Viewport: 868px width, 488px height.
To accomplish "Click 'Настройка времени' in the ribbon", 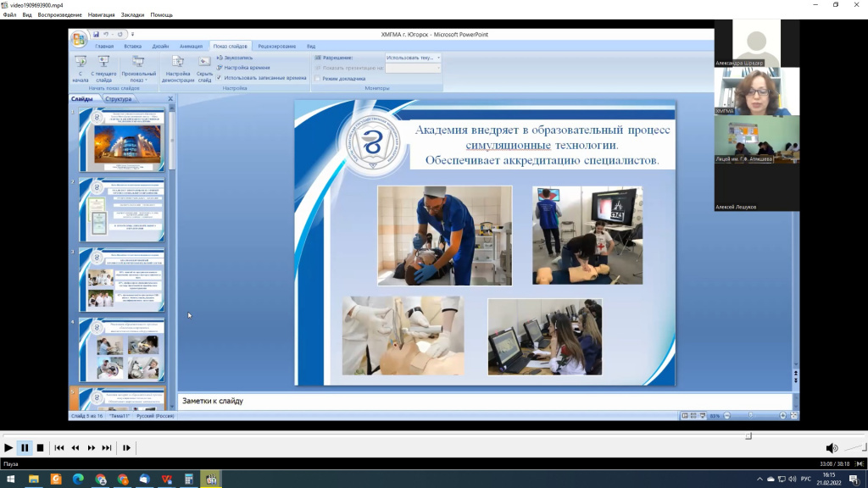I will 247,67.
